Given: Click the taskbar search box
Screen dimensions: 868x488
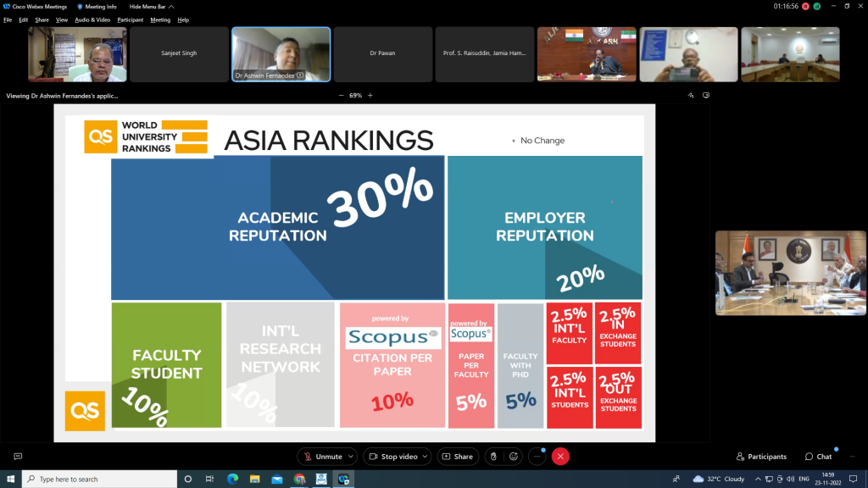Looking at the screenshot, I should pos(100,480).
